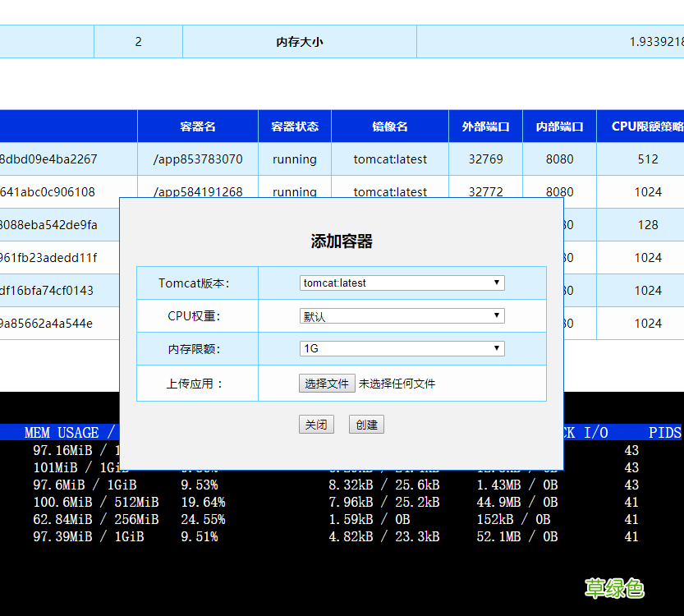Click port number 32769 in the table

pyautogui.click(x=484, y=159)
